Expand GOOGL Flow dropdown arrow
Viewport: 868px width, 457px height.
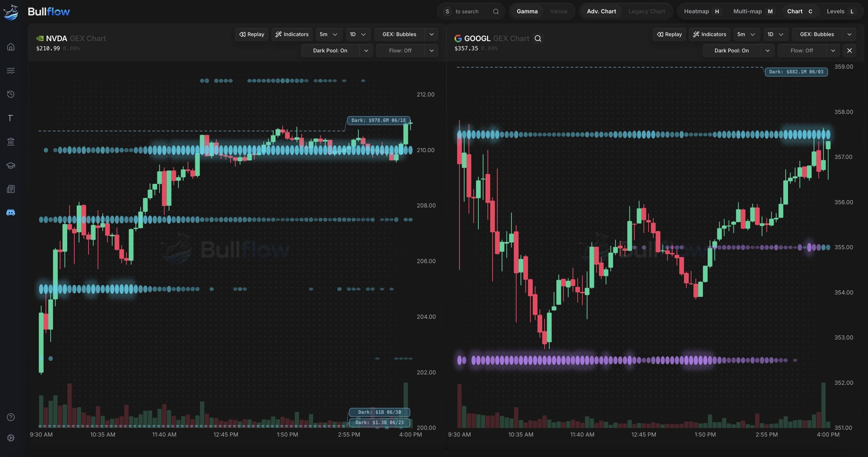(833, 51)
